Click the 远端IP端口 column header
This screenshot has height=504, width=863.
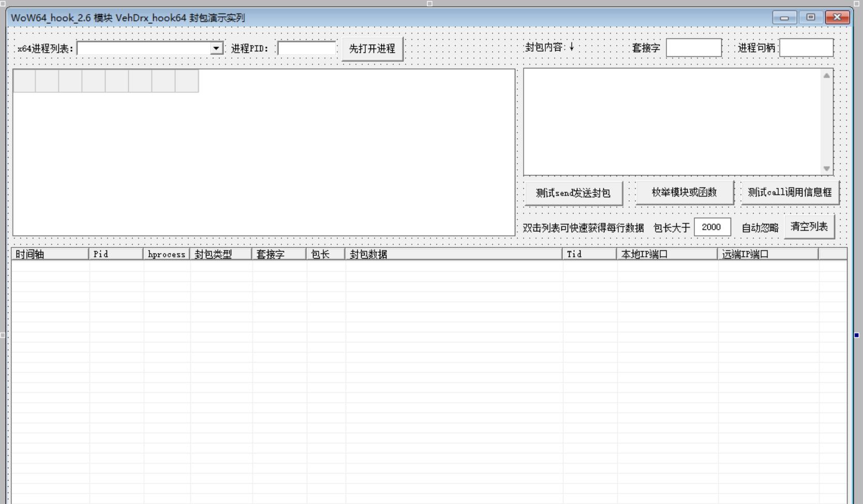click(x=767, y=254)
